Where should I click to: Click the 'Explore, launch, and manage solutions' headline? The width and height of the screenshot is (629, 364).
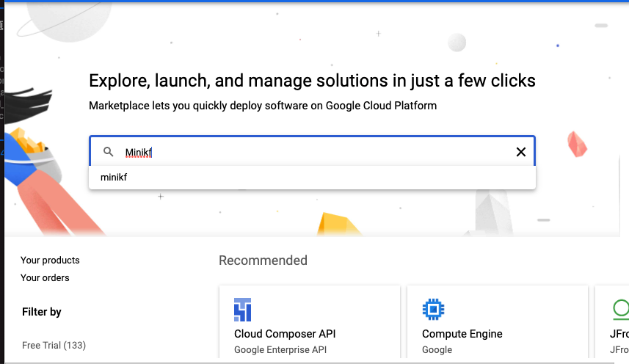[312, 80]
